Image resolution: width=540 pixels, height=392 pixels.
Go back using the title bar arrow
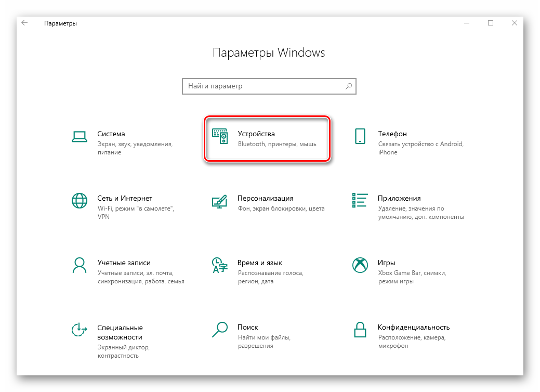coord(24,23)
